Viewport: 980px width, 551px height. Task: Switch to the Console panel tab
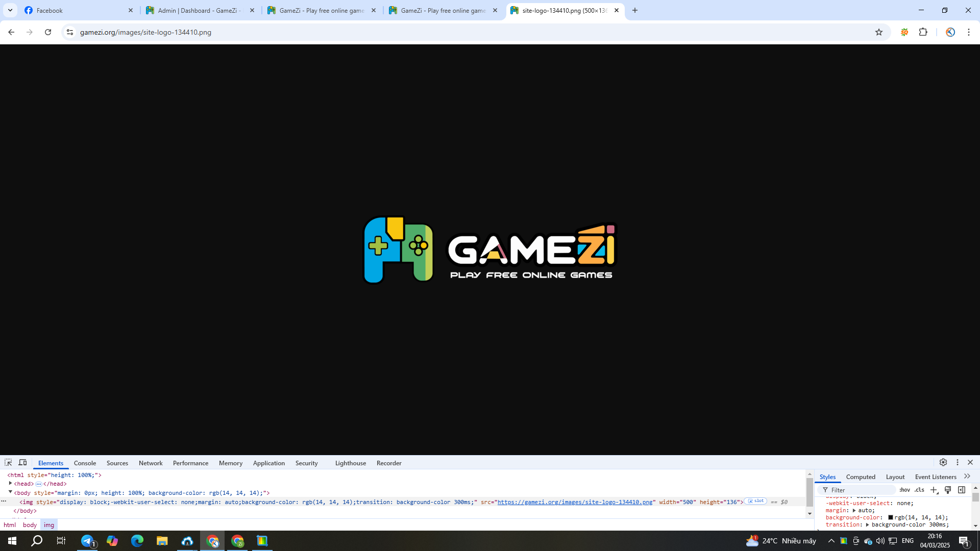(x=85, y=463)
